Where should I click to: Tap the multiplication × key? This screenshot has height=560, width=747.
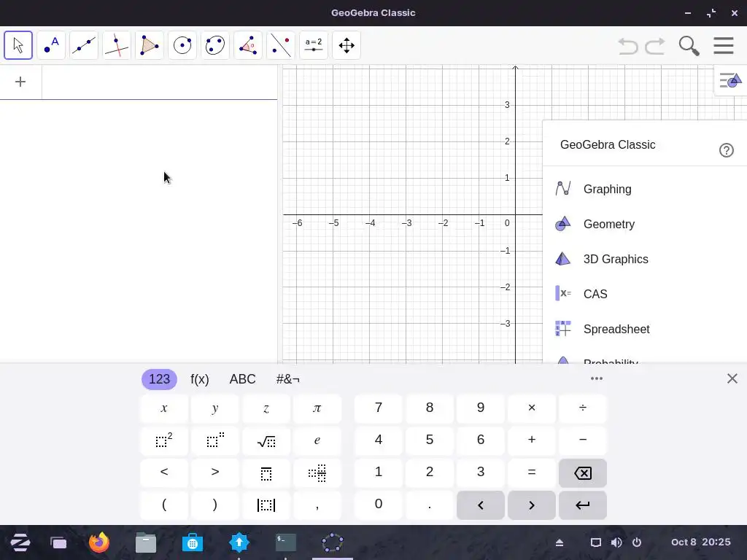[x=532, y=408]
